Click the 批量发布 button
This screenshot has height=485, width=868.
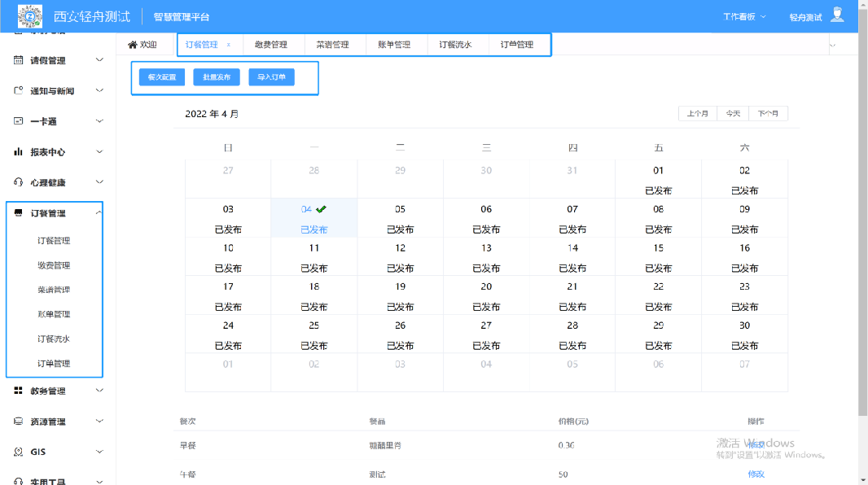[217, 76]
